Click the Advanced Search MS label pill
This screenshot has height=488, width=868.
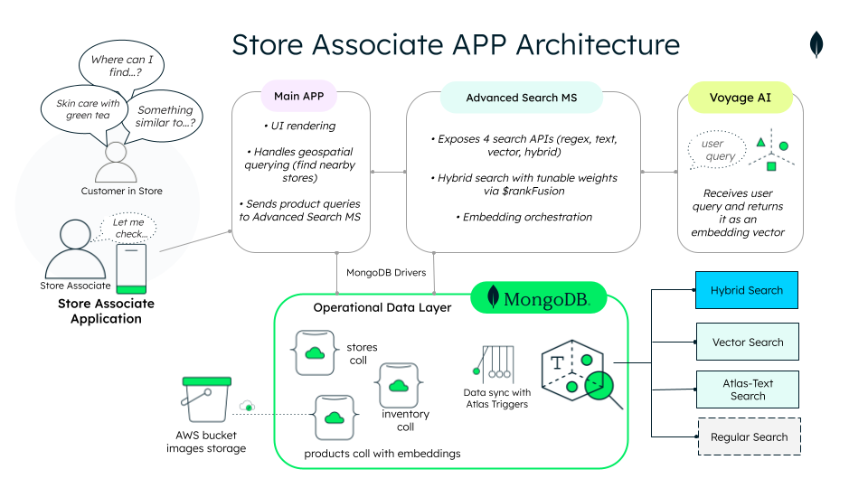coord(522,98)
